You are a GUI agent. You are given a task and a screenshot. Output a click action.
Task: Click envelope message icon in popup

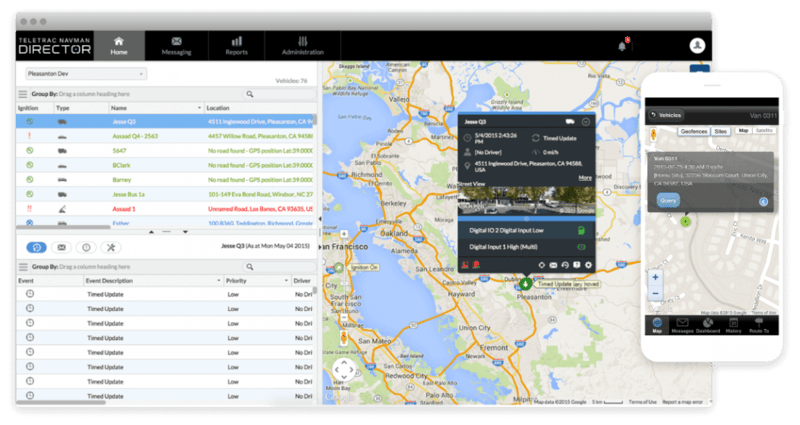coord(554,265)
